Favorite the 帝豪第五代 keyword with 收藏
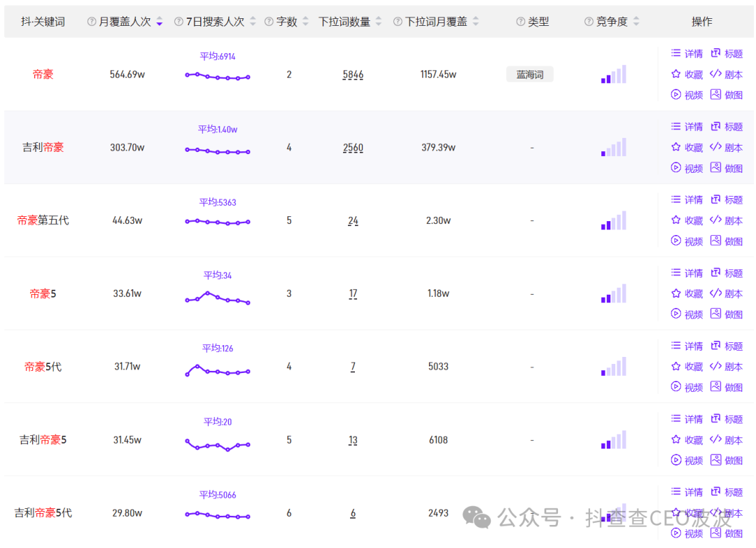 [687, 220]
